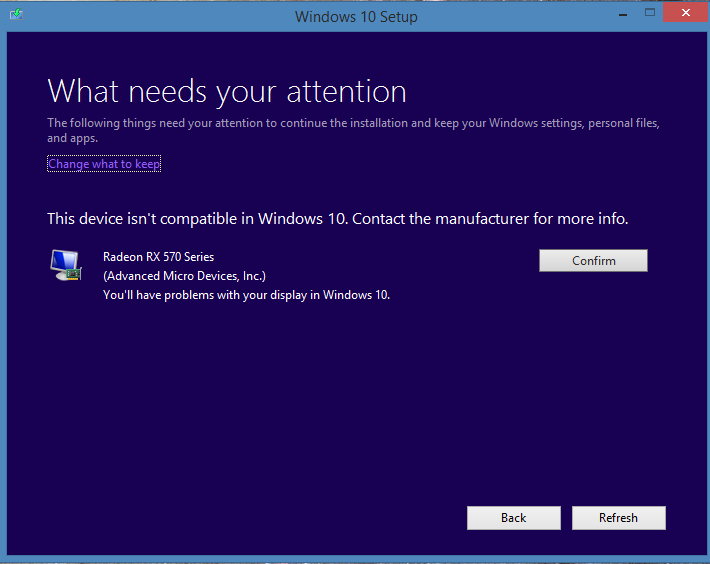
Task: Click the 'Windows 10 Setup' window title
Action: click(356, 17)
